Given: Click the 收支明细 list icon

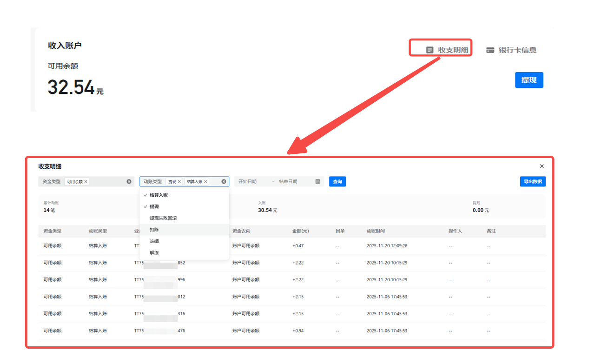Looking at the screenshot, I should point(430,50).
